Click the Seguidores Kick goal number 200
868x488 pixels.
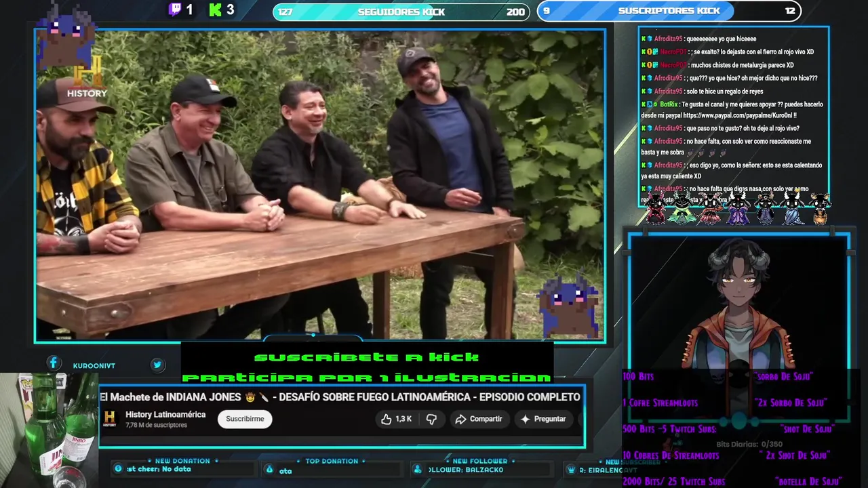[x=515, y=12]
